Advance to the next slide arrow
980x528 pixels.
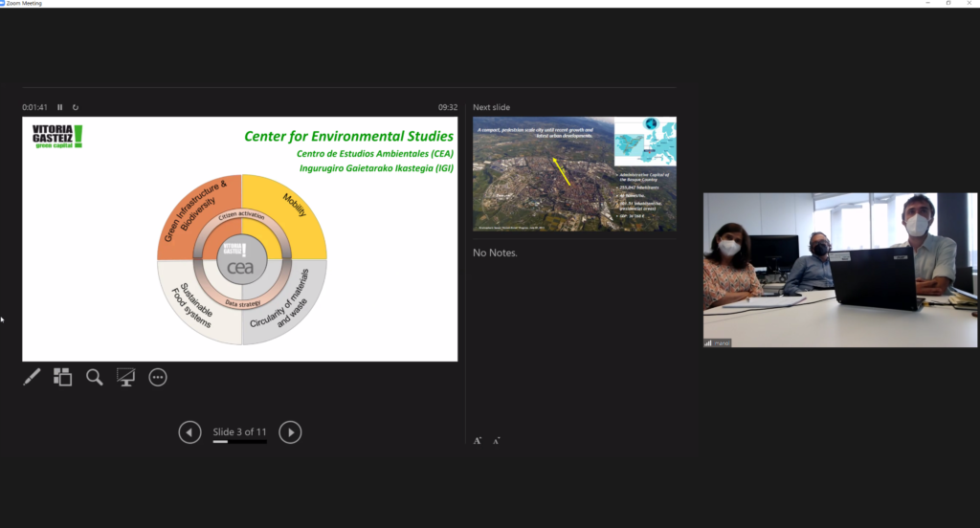pos(290,432)
